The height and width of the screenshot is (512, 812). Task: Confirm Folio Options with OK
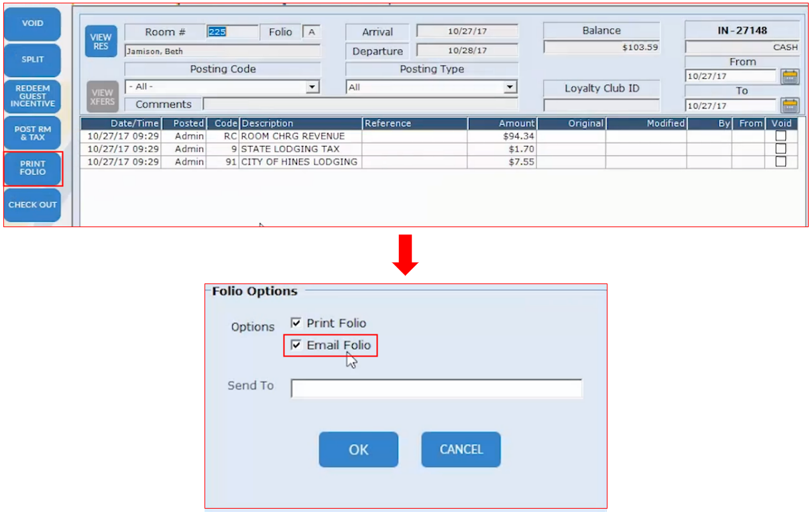[358, 450]
